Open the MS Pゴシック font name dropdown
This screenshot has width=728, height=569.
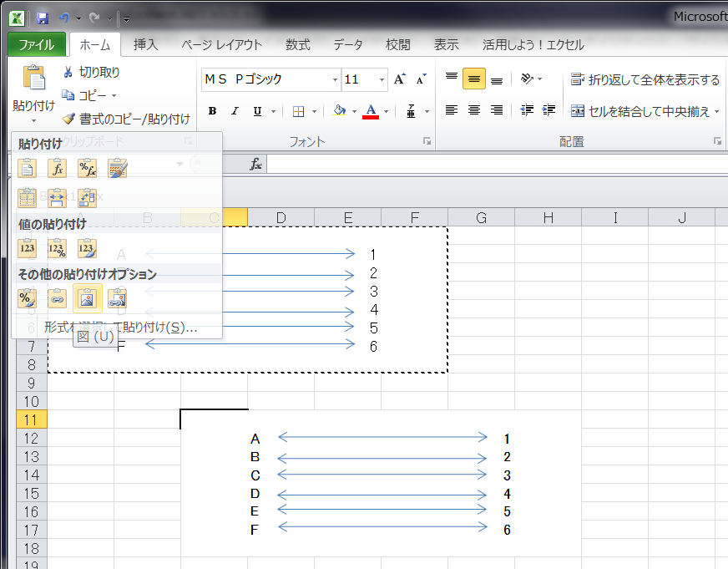(335, 80)
